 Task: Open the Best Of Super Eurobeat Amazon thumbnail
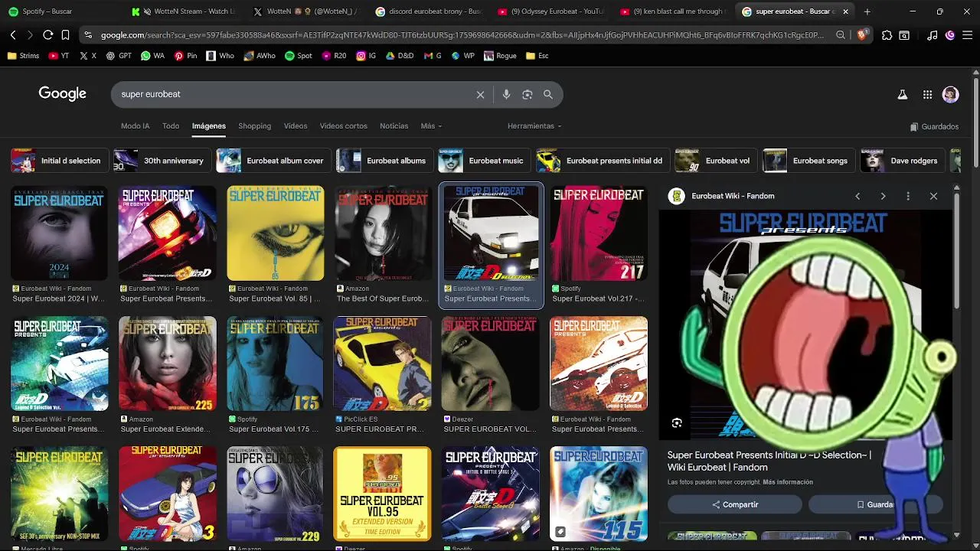[x=383, y=233]
